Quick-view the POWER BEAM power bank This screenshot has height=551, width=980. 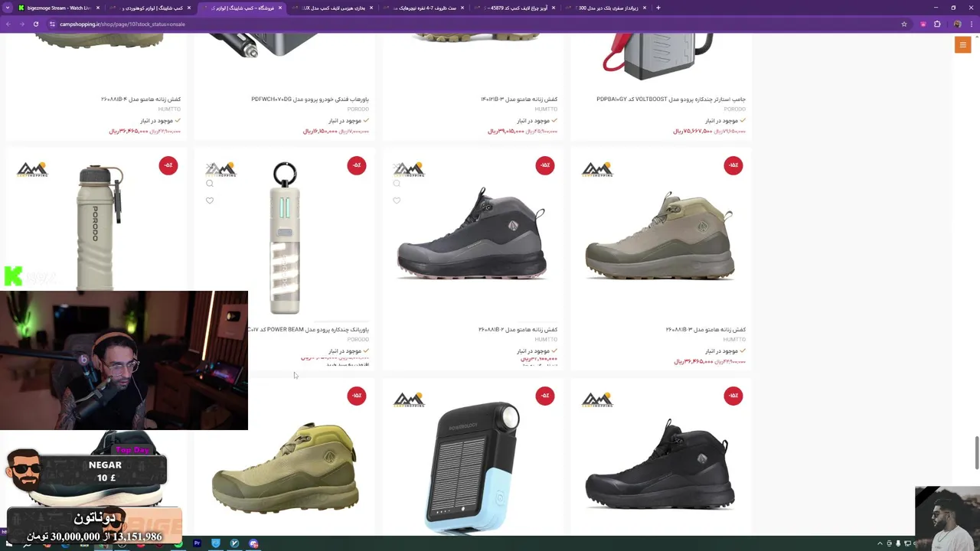point(210,184)
